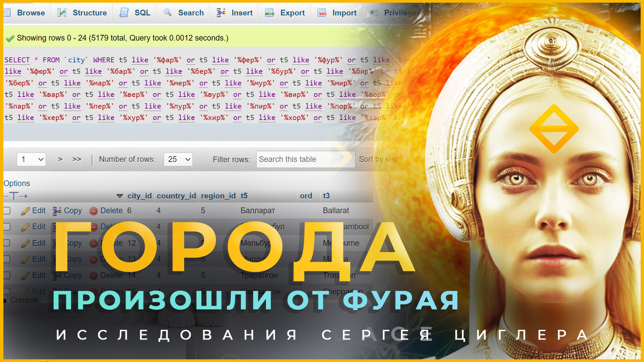Click the SQL tab icon
The height and width of the screenshot is (362, 644).
[x=125, y=13]
